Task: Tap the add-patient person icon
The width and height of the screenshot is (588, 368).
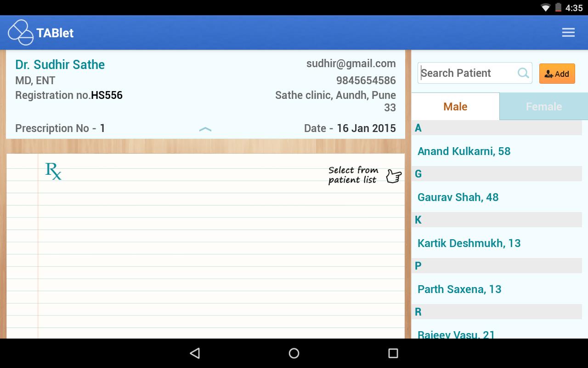Action: [548, 73]
